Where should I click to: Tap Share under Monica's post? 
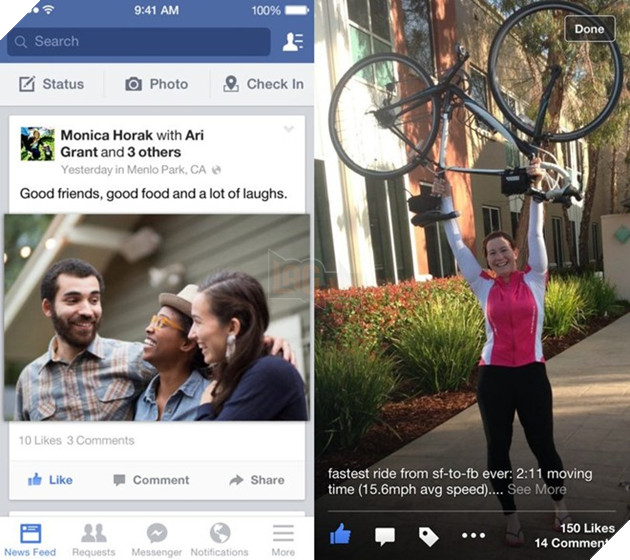pyautogui.click(x=257, y=480)
